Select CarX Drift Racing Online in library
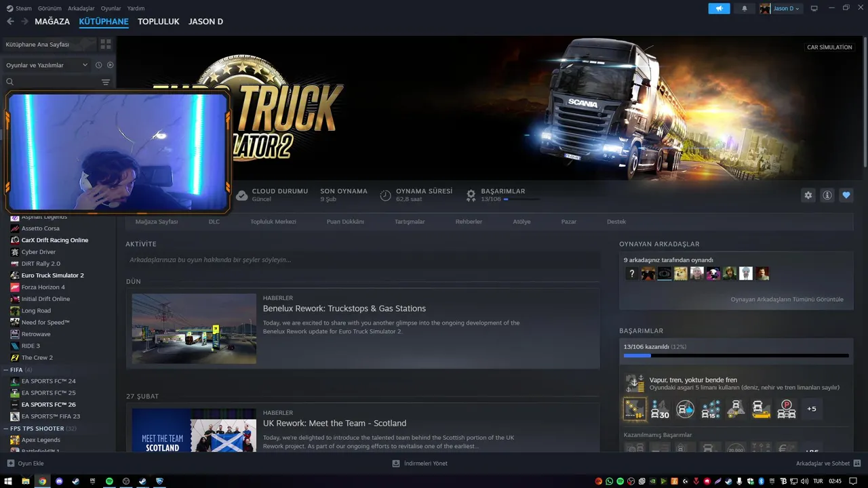Screen dimensions: 868x488 click(55, 240)
